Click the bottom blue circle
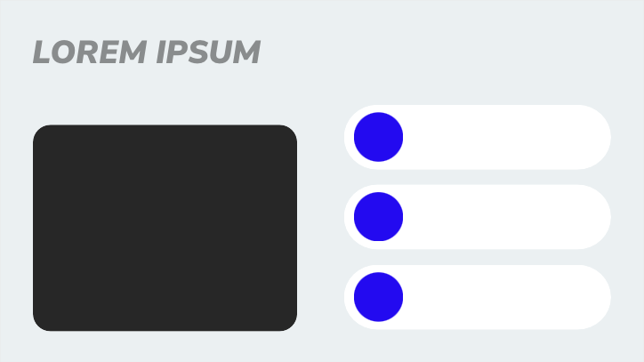 (x=378, y=297)
